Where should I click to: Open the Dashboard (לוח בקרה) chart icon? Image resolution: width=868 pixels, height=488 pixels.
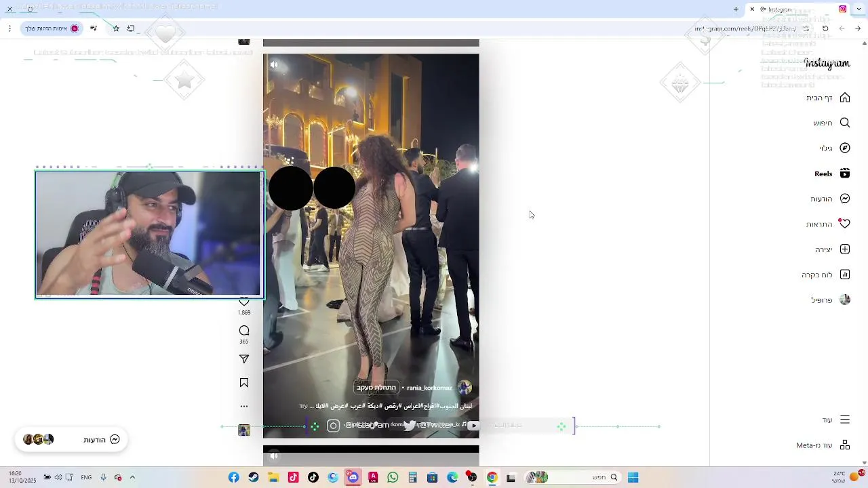pyautogui.click(x=825, y=274)
